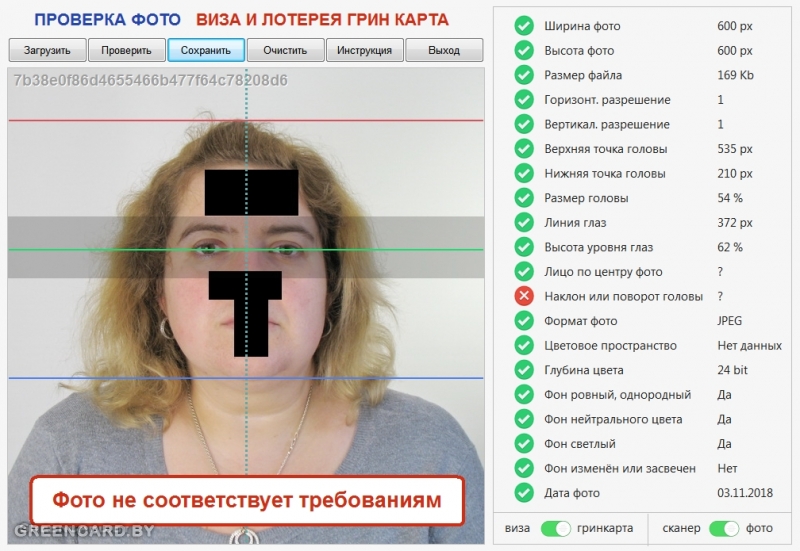The image size is (800, 551).
Task: Click check icon beside Линия глаз
Action: 524,222
